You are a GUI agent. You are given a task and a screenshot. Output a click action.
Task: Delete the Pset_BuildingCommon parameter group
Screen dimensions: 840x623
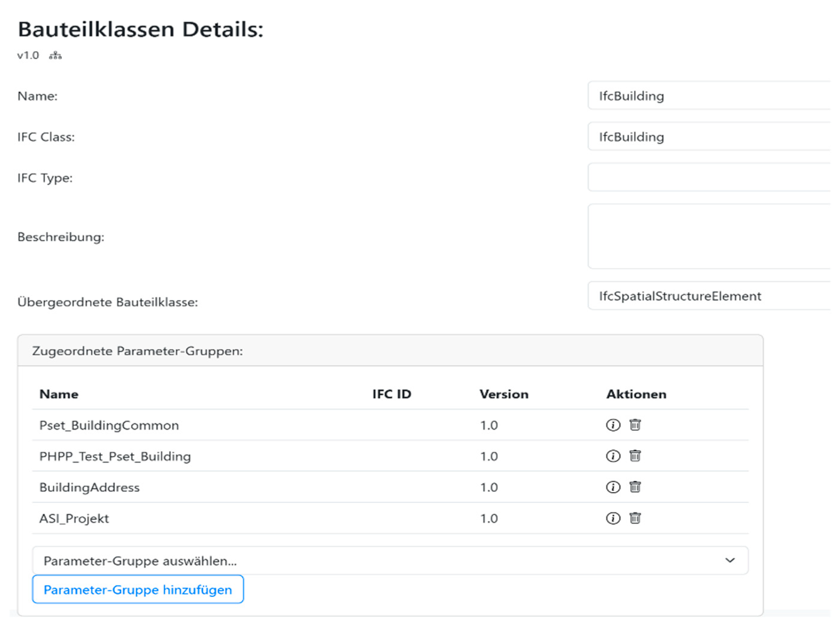[635, 425]
